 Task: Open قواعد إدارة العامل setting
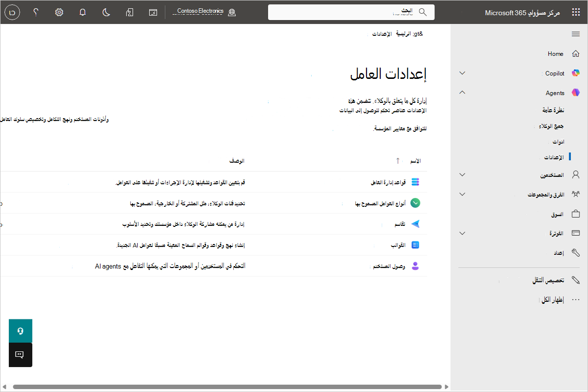(x=389, y=182)
